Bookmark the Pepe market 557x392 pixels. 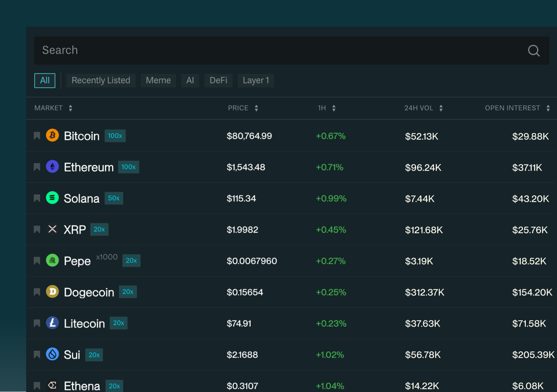point(37,260)
